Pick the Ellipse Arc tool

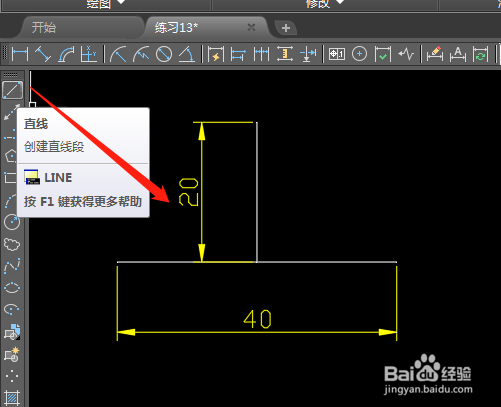coord(12,309)
